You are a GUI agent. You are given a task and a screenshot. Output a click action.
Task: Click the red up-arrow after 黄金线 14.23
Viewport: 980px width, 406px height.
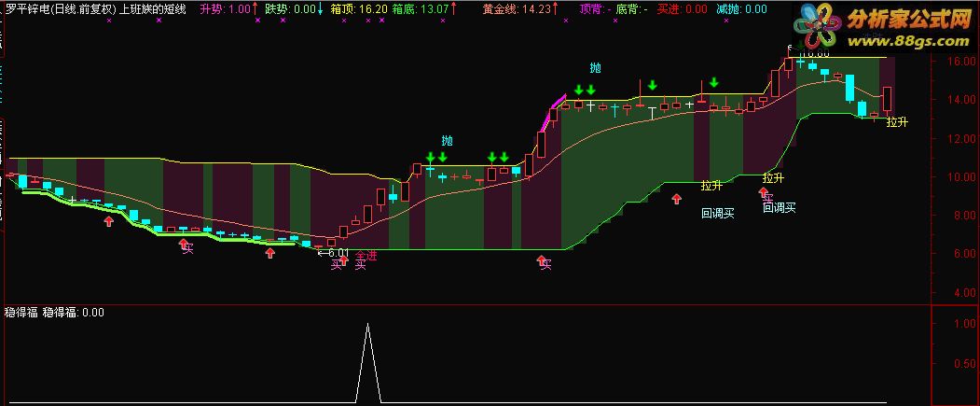557,8
